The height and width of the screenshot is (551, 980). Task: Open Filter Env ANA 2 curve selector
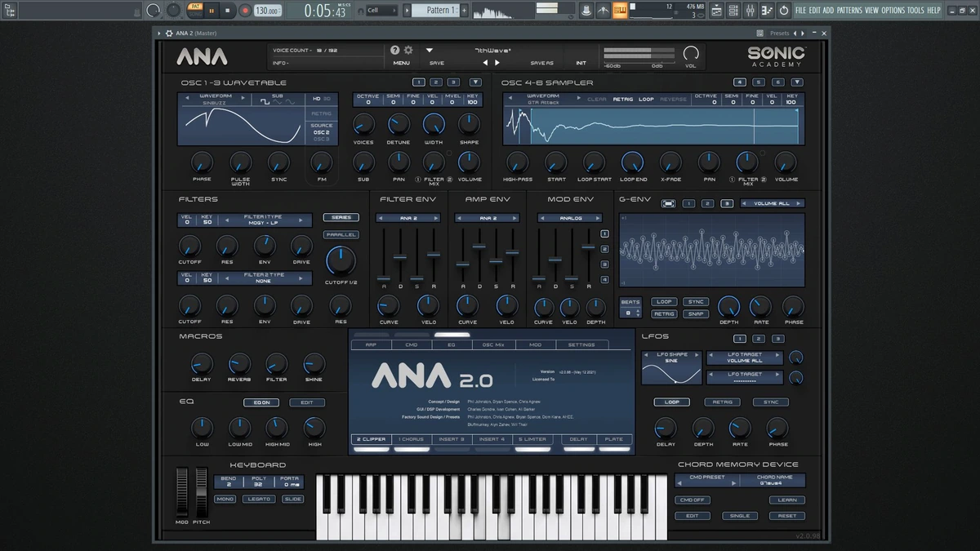[x=408, y=218]
